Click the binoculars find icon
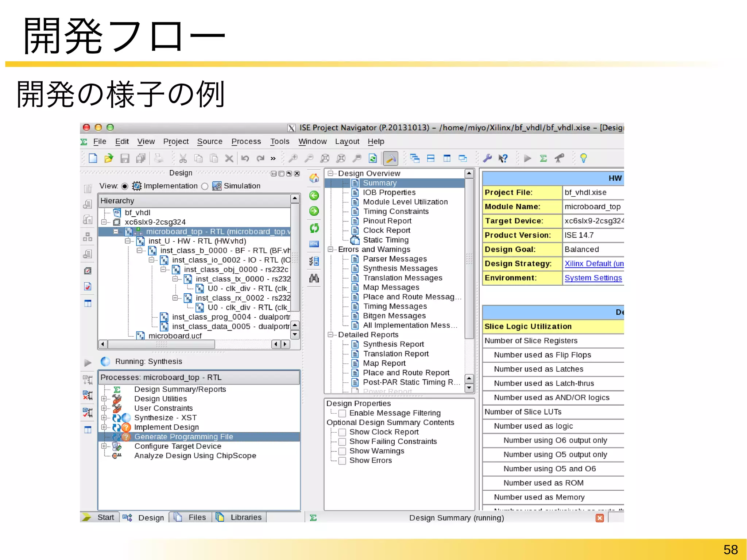Image resolution: width=747 pixels, height=560 pixels. tap(314, 278)
